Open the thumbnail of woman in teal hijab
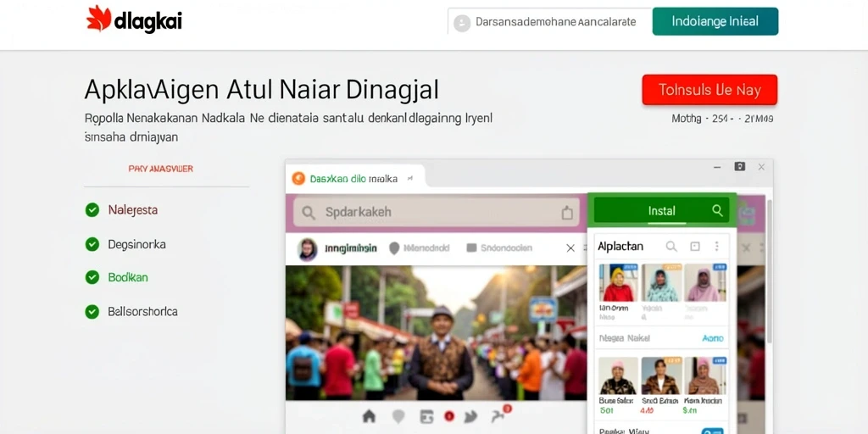868x434 pixels. point(661,282)
